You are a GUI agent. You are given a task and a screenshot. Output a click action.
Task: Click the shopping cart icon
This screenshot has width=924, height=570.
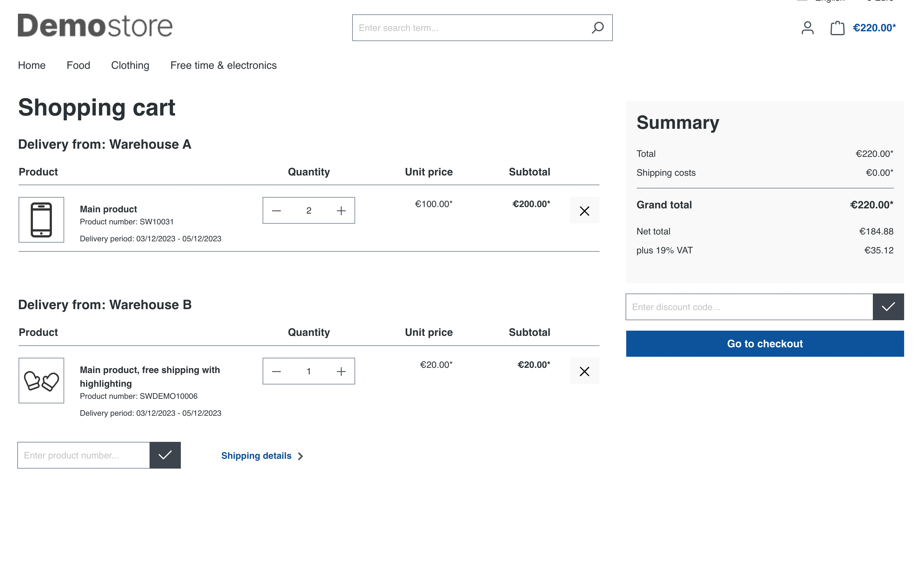click(838, 28)
